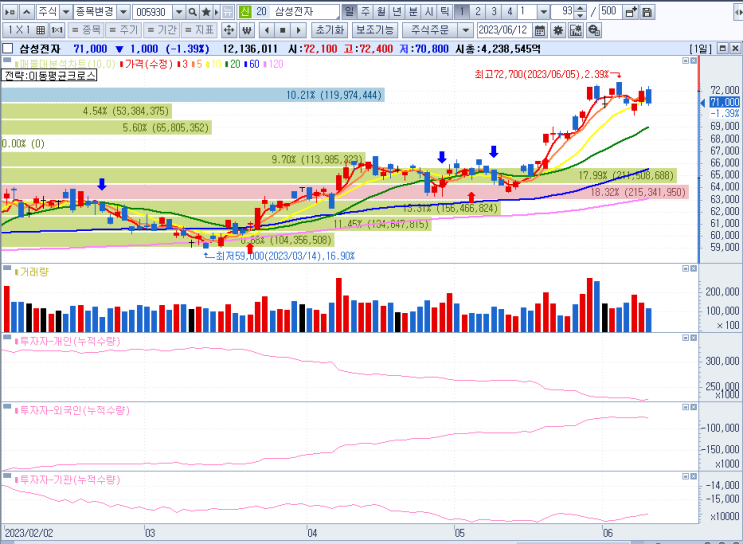Click the play-record icon at toolbar start
Image resolution: width=743 pixels, height=544 pixels.
tap(10, 12)
